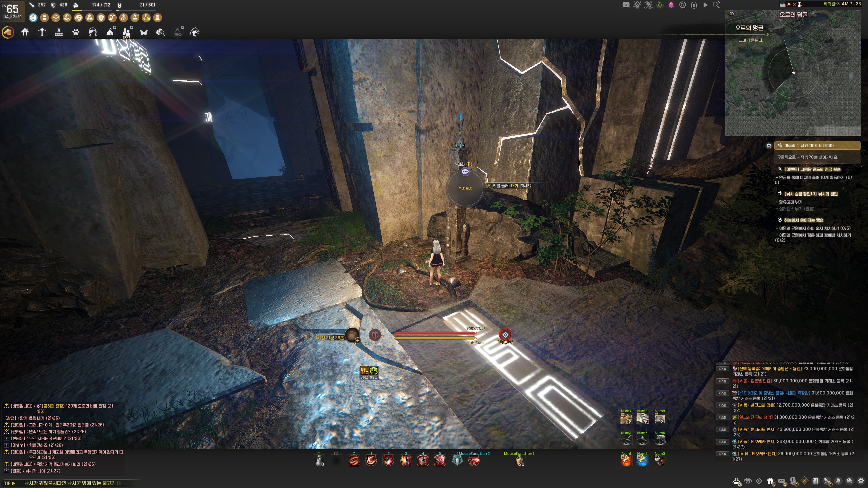Image resolution: width=868 pixels, height=488 pixels.
Task: Click the residence house icon
Action: tap(25, 32)
